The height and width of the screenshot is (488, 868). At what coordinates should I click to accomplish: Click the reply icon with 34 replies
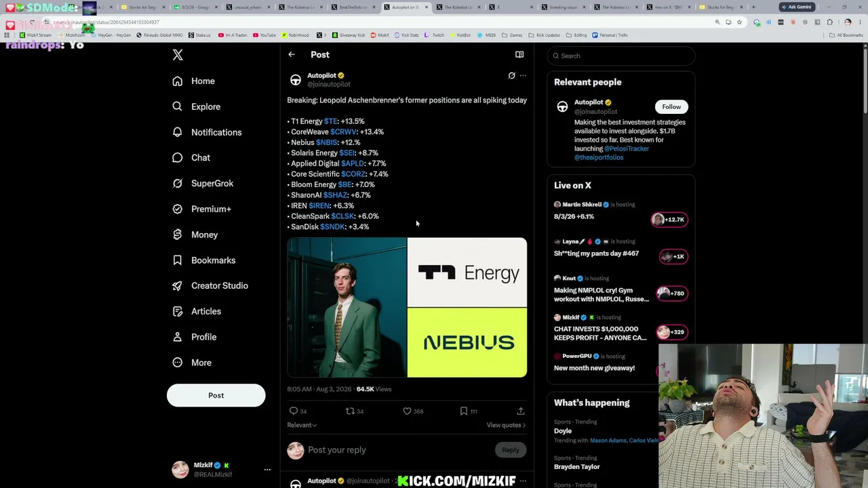click(x=294, y=411)
